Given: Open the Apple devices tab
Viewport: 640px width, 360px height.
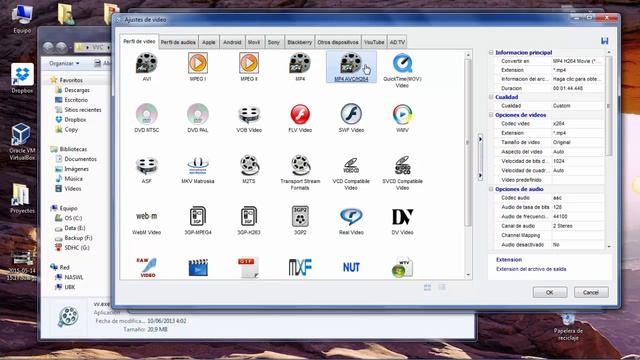Looking at the screenshot, I should point(209,42).
